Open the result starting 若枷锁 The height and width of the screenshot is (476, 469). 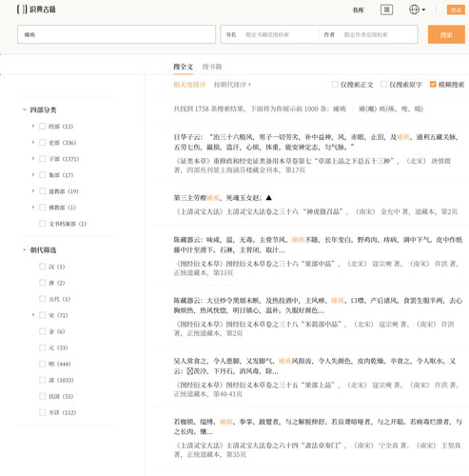point(318,426)
